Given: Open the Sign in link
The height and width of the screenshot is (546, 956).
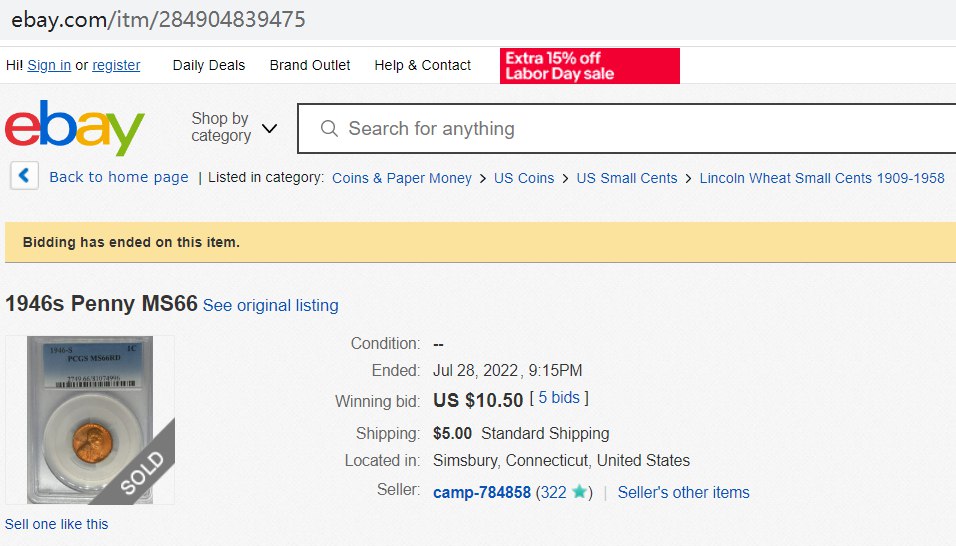Looking at the screenshot, I should click(49, 65).
